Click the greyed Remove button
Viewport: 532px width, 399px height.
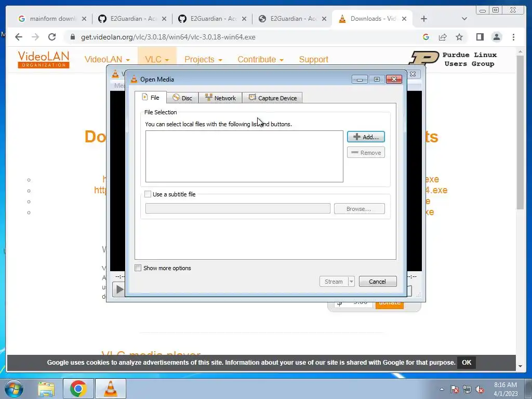pyautogui.click(x=366, y=152)
